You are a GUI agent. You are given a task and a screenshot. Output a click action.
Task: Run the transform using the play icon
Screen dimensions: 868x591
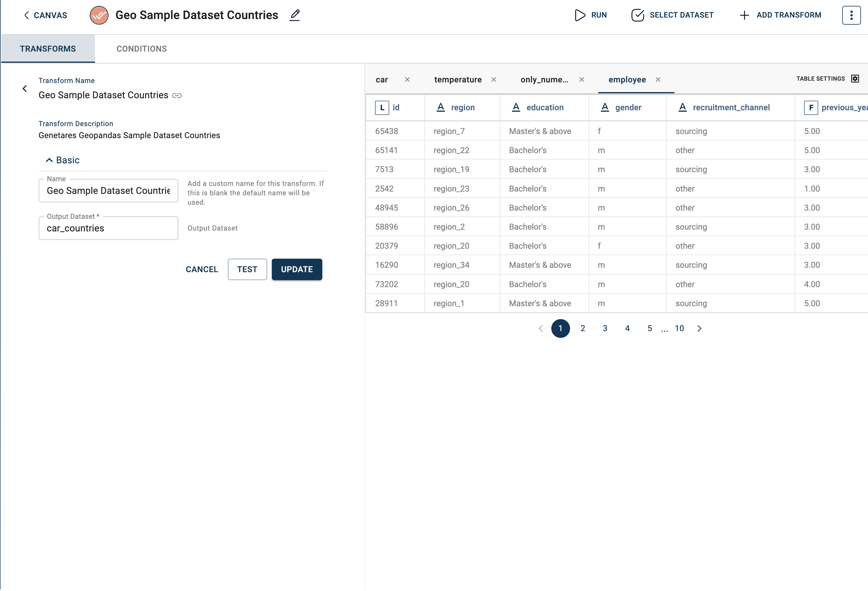580,15
